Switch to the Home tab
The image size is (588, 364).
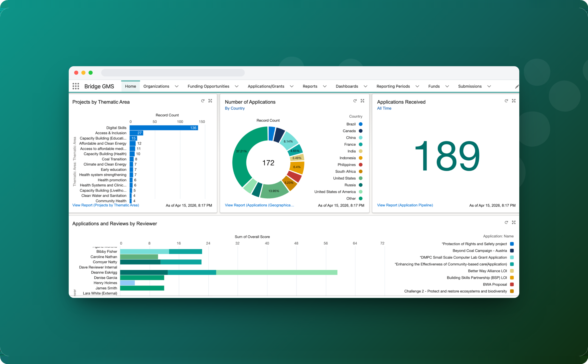click(130, 86)
